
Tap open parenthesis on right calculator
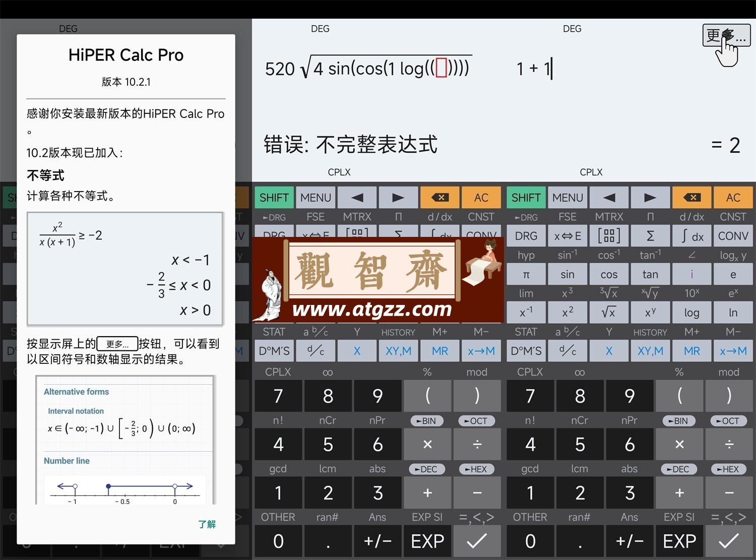coord(679,396)
